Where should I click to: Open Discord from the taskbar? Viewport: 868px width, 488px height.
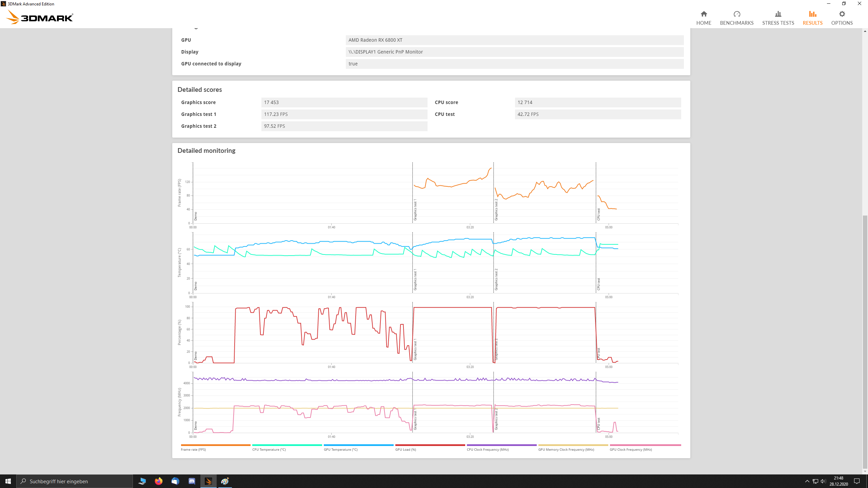pyautogui.click(x=192, y=481)
